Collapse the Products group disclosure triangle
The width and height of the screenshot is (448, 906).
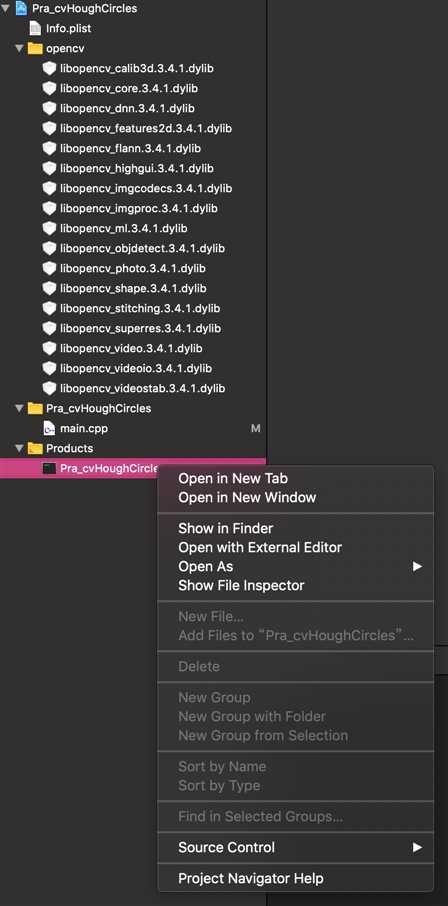click(x=20, y=448)
